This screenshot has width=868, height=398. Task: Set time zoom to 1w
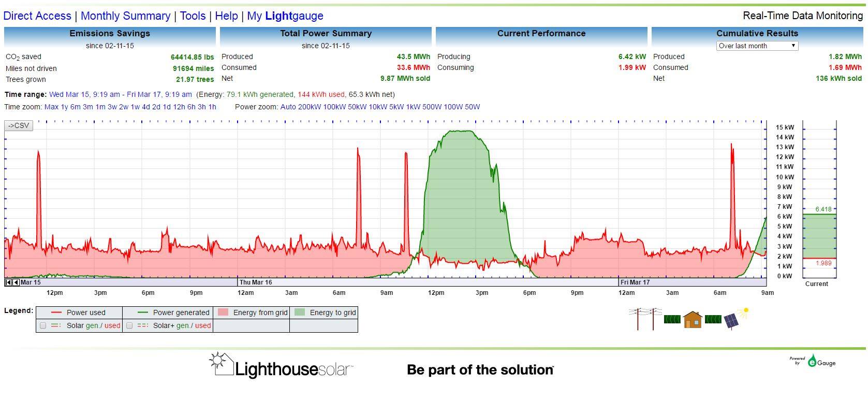click(x=135, y=107)
